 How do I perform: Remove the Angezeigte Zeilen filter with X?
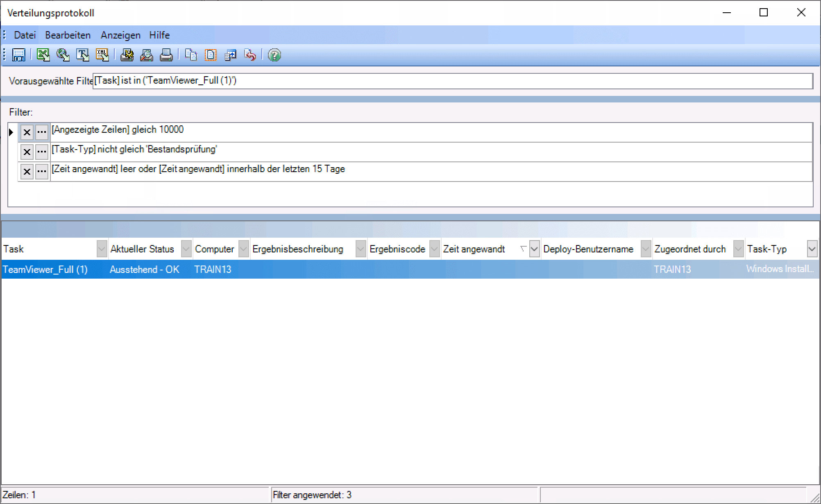click(x=27, y=132)
